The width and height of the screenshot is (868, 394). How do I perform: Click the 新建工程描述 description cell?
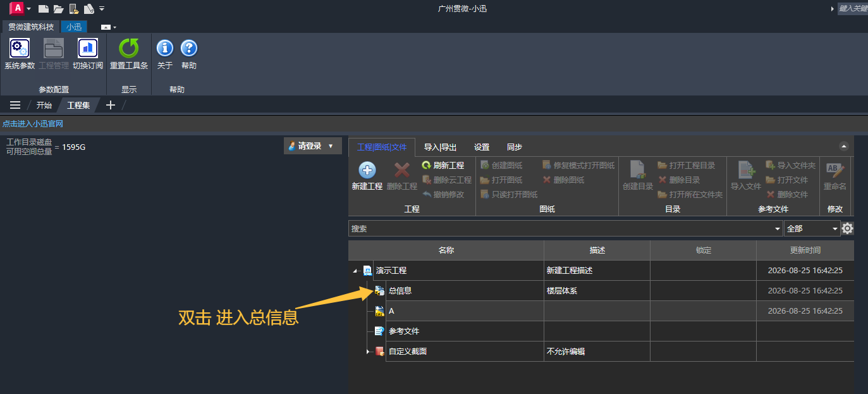(597, 271)
